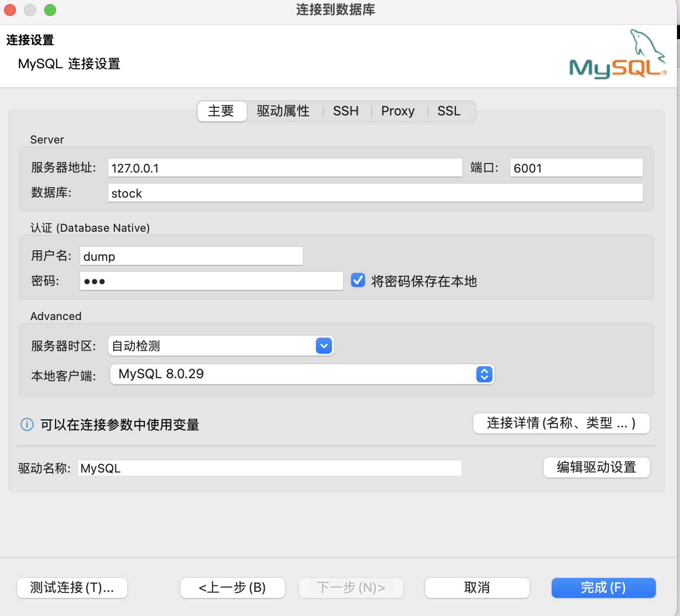Open 连接详情 settings
The width and height of the screenshot is (680, 616).
point(561,423)
